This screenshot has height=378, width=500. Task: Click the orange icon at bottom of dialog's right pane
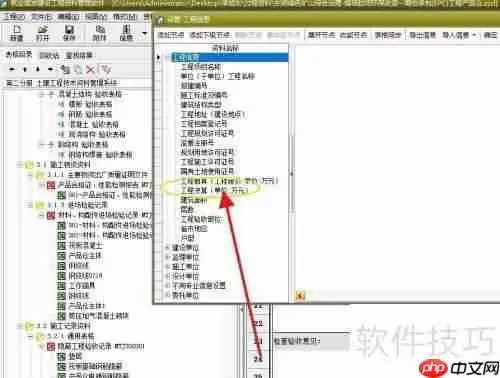(x=300, y=295)
